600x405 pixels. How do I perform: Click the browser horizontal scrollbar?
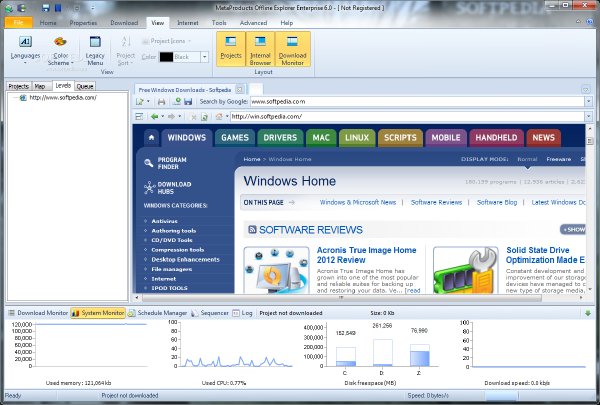[x=342, y=297]
